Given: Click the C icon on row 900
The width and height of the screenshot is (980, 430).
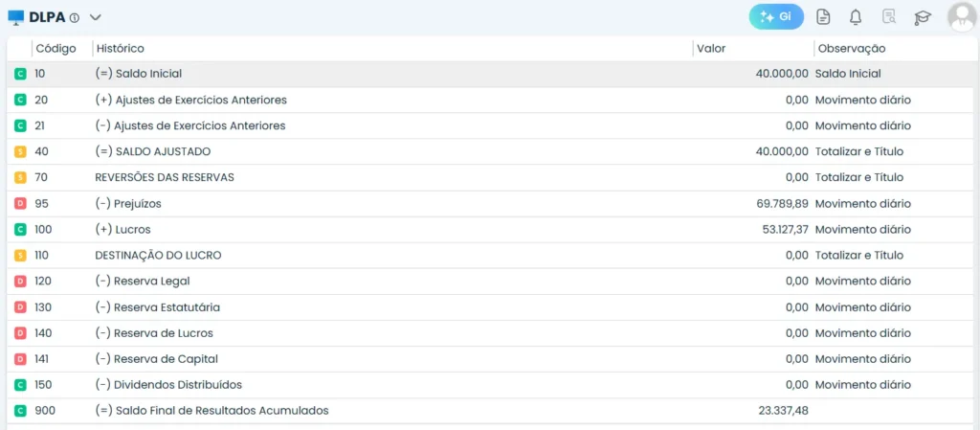Looking at the screenshot, I should (21, 411).
